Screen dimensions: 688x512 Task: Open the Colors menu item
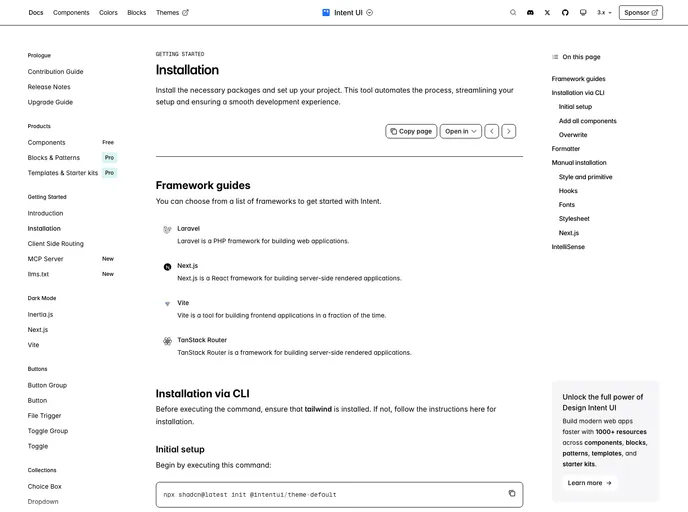108,13
